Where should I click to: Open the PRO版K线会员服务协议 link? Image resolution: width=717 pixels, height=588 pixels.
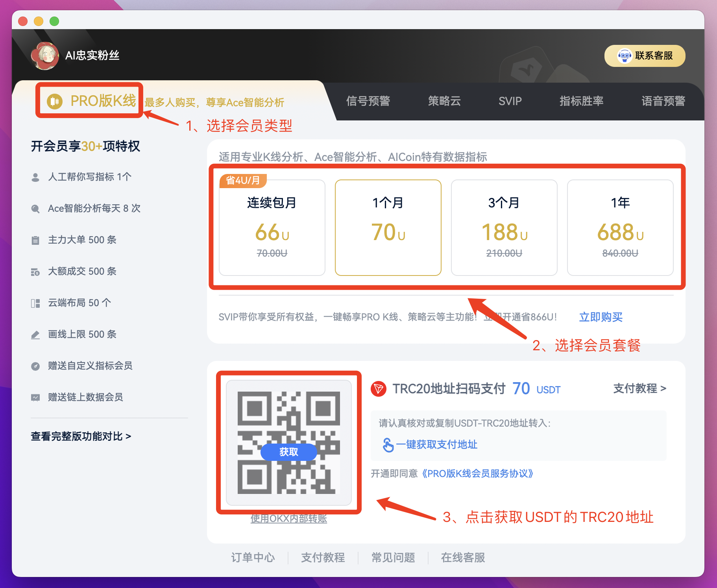tap(478, 473)
